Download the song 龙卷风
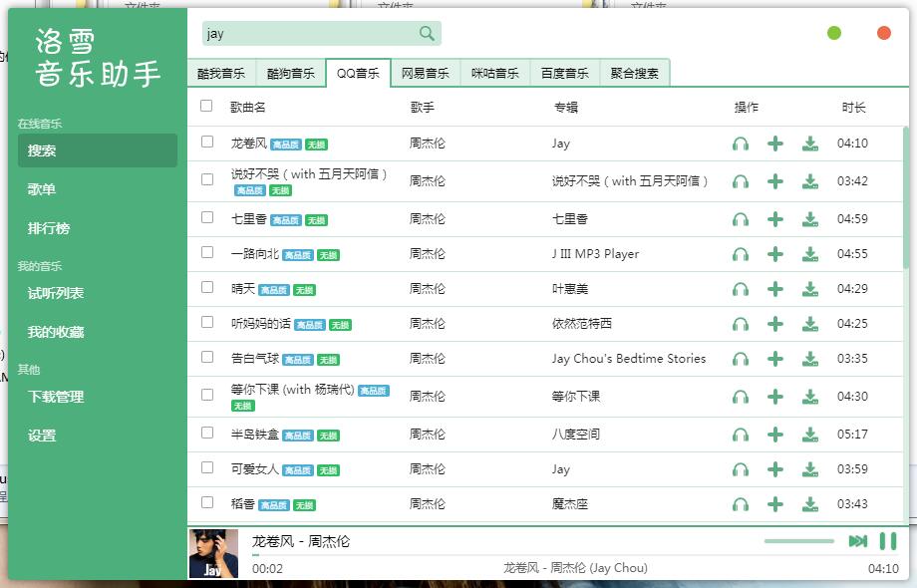This screenshot has width=917, height=588. (810, 144)
